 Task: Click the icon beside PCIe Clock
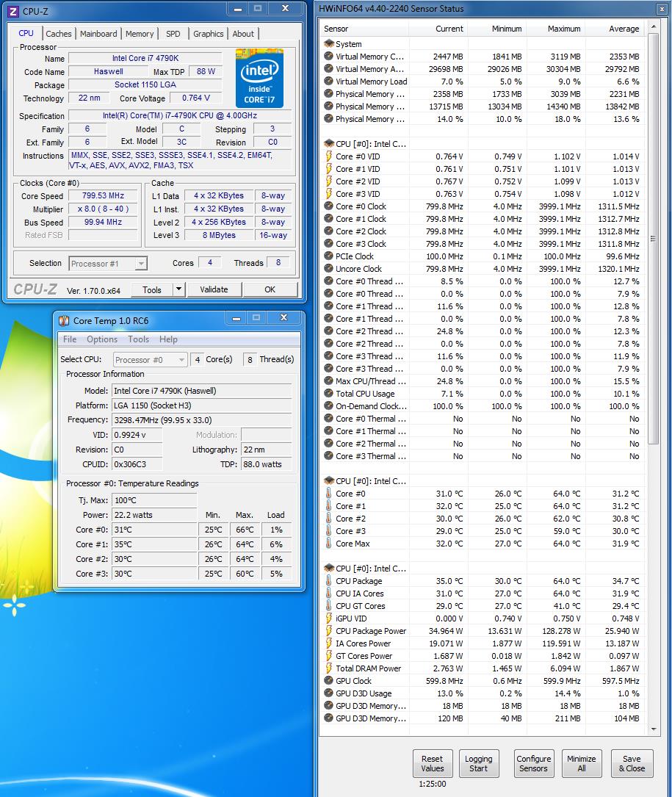(329, 256)
